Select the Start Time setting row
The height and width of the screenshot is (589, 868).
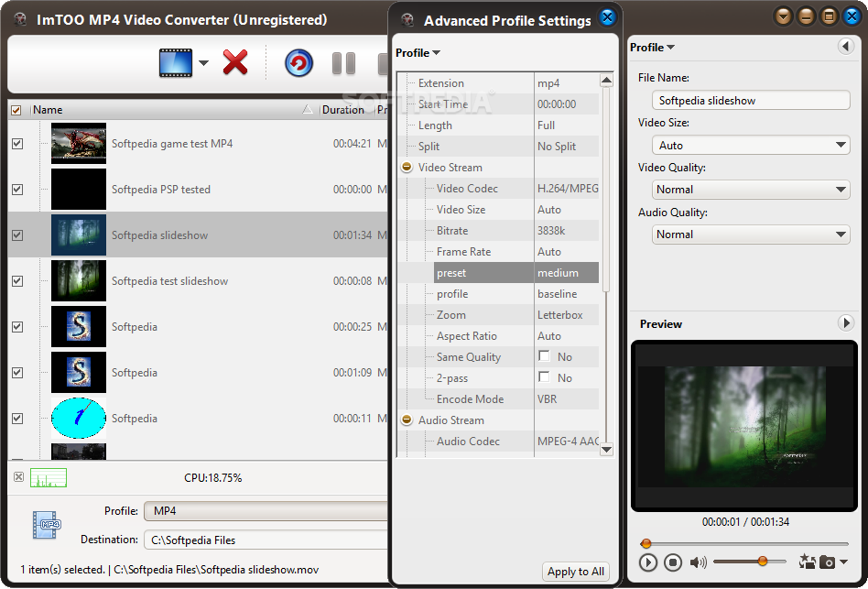point(498,104)
